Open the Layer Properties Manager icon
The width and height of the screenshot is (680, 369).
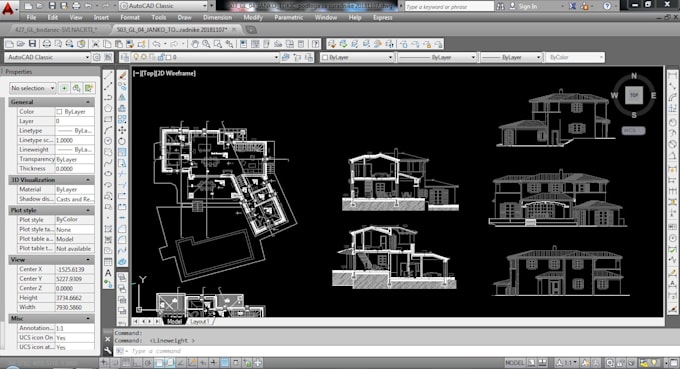pyautogui.click(x=125, y=57)
